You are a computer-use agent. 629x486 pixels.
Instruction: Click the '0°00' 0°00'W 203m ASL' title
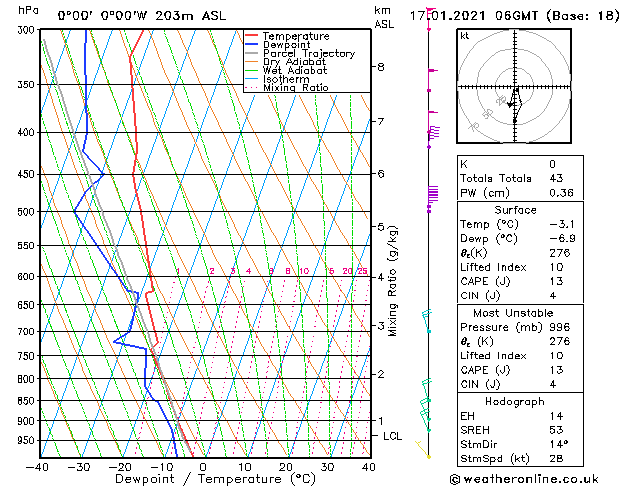(x=142, y=16)
